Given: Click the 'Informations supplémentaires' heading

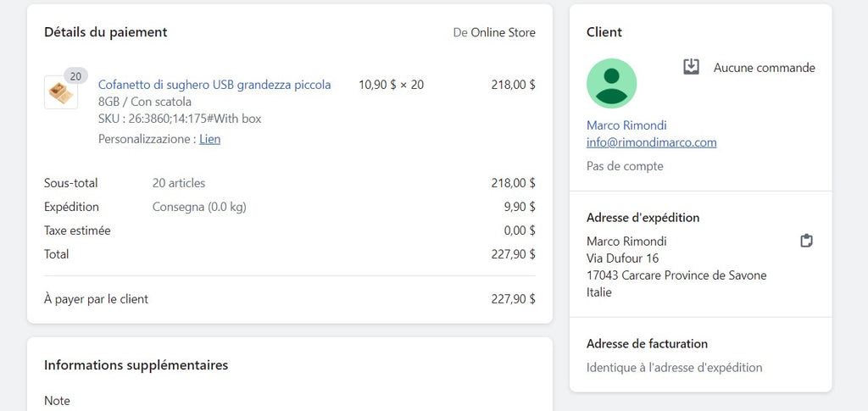Looking at the screenshot, I should click(136, 365).
